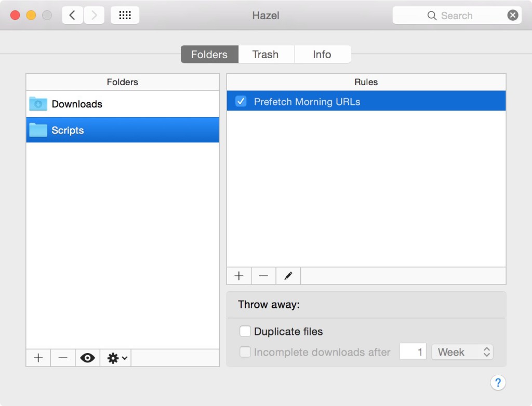Click the Scripts folder icon
Screen dimensions: 532x406
coord(38,130)
